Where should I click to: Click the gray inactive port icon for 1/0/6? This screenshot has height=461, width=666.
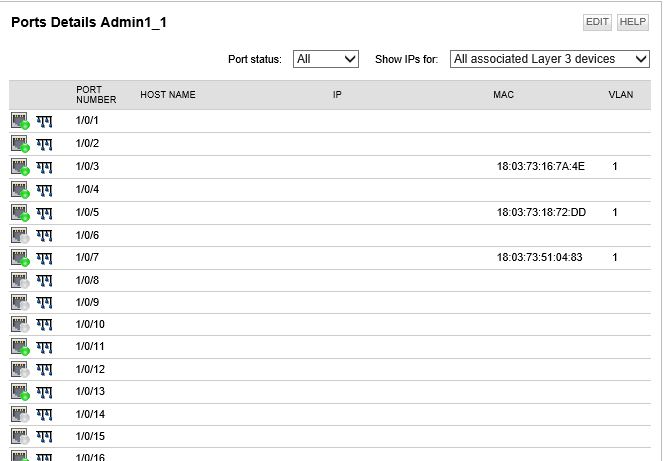pyautogui.click(x=20, y=235)
